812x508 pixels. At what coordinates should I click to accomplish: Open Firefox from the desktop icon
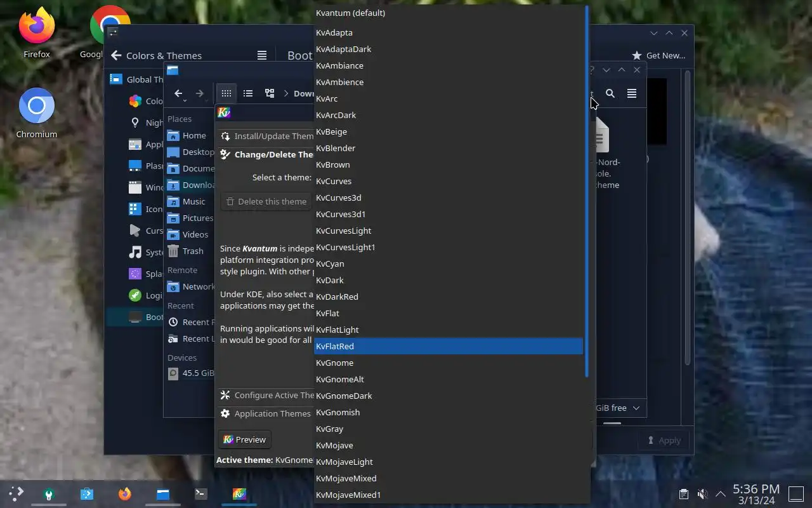coord(37,33)
